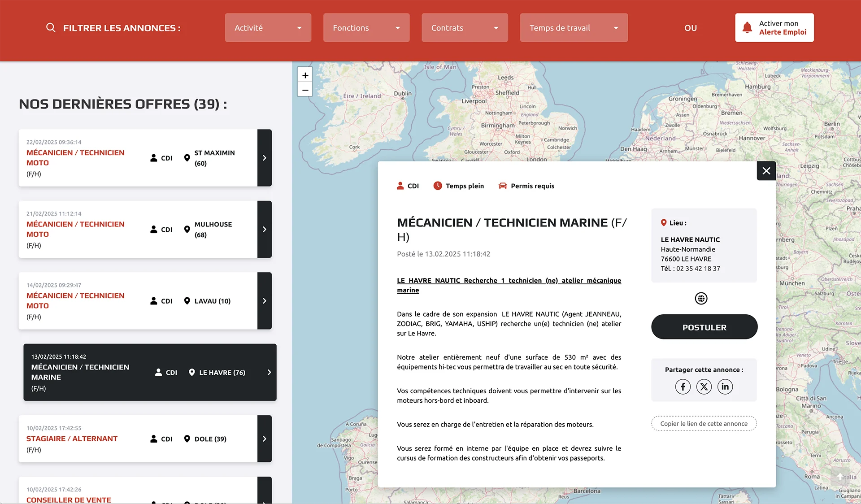Open the company website globe icon
The height and width of the screenshot is (504, 861).
coord(701,299)
